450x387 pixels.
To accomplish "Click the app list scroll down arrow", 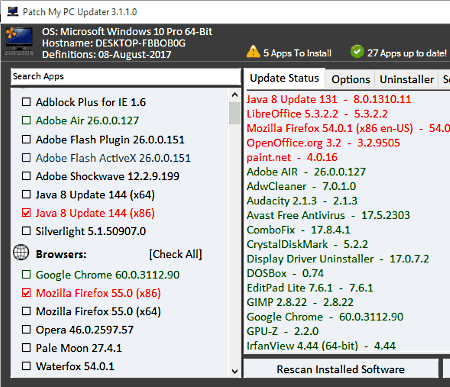I will [235, 371].
